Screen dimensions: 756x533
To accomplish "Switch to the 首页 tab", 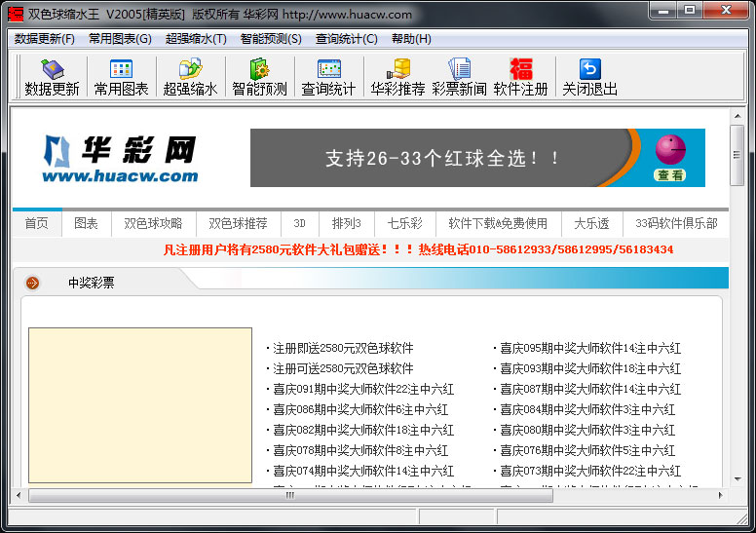I will (x=37, y=223).
